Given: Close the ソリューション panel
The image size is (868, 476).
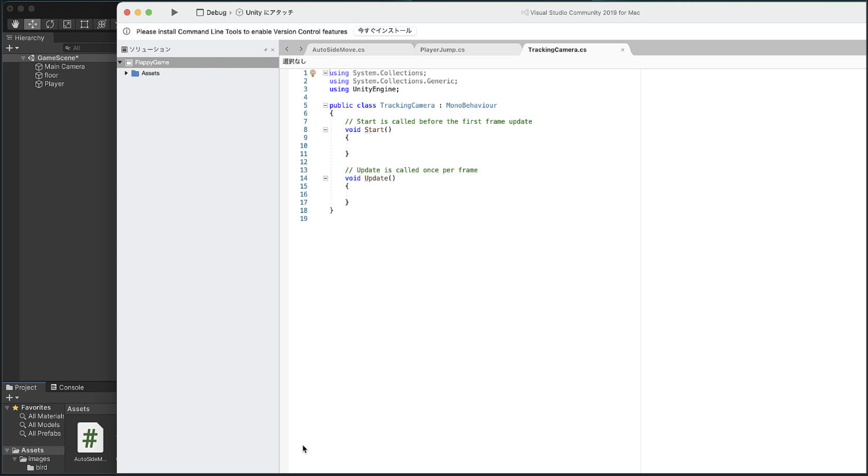Looking at the screenshot, I should click(x=273, y=50).
